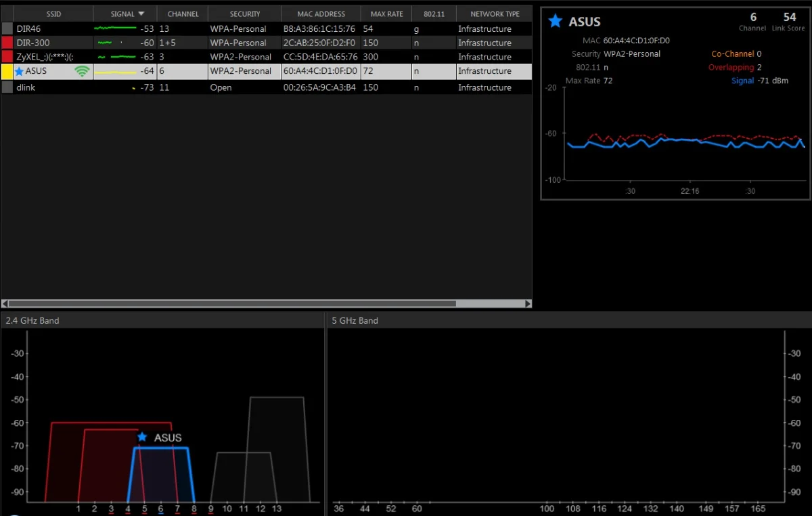Click the Security WPA2-Personal line in details panel
Viewport: 812px width, 516px height.
[x=616, y=53]
